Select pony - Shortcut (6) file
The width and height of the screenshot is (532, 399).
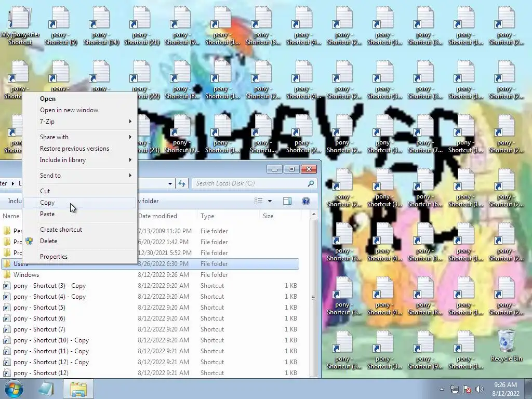point(150,318)
